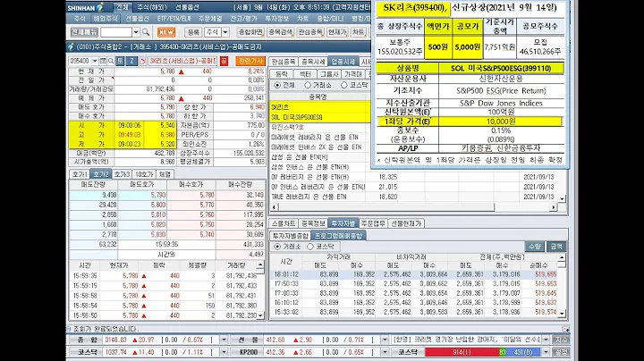This screenshot has width=644, height=361.
Task: Select the 전체 radio in the sector price panel
Action: pyautogui.click(x=277, y=85)
